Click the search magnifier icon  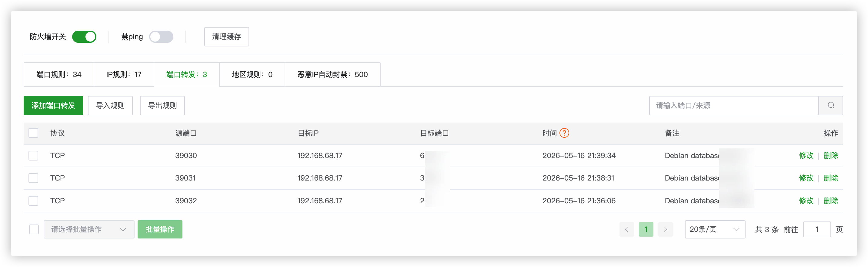click(831, 106)
